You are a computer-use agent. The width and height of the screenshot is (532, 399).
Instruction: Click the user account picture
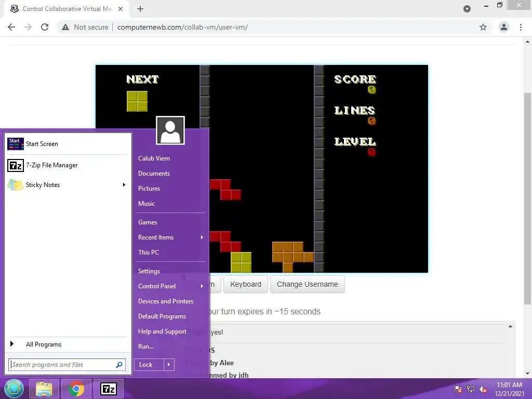pos(170,130)
